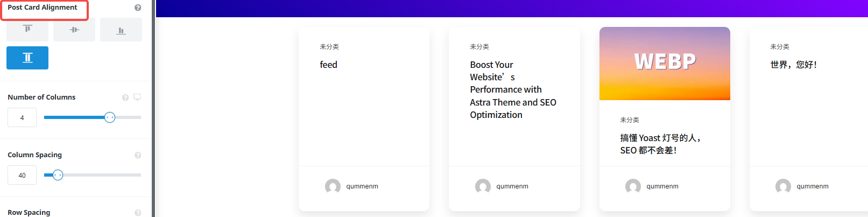Open the Yoast SEO post title

660,144
